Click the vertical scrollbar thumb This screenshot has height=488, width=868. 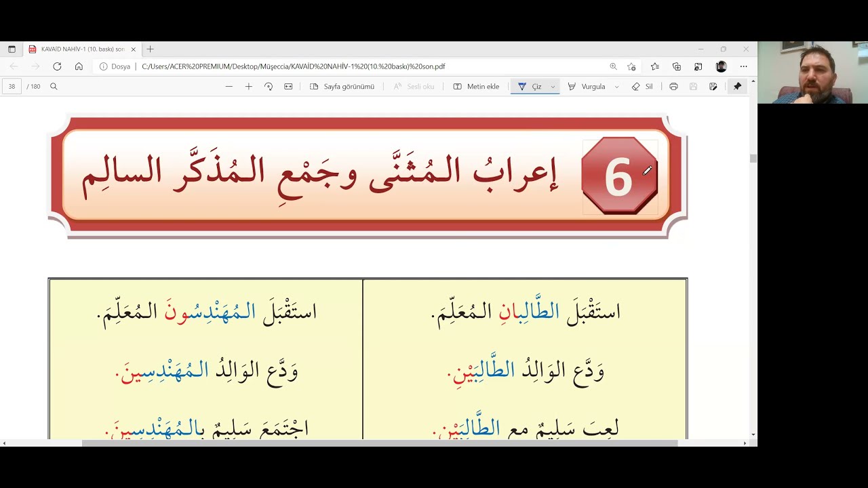tap(753, 158)
